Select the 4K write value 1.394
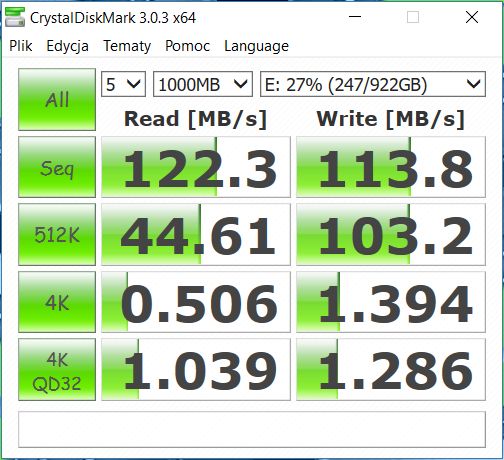This screenshot has height=460, width=504. (391, 302)
